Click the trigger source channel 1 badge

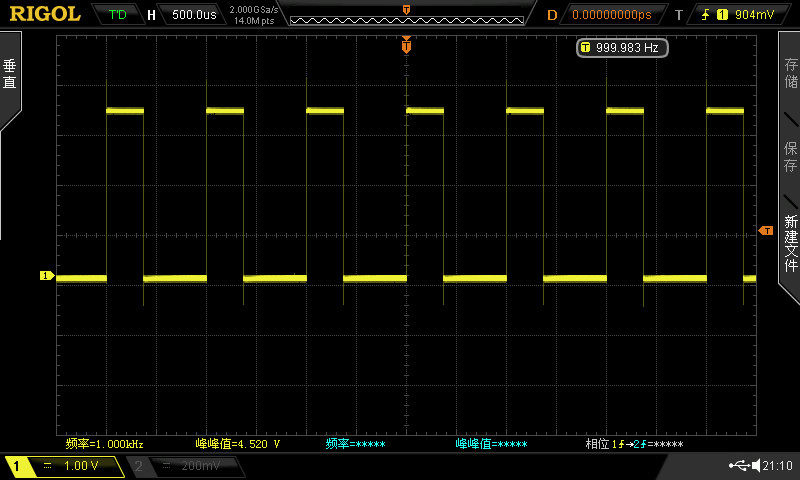(x=722, y=15)
